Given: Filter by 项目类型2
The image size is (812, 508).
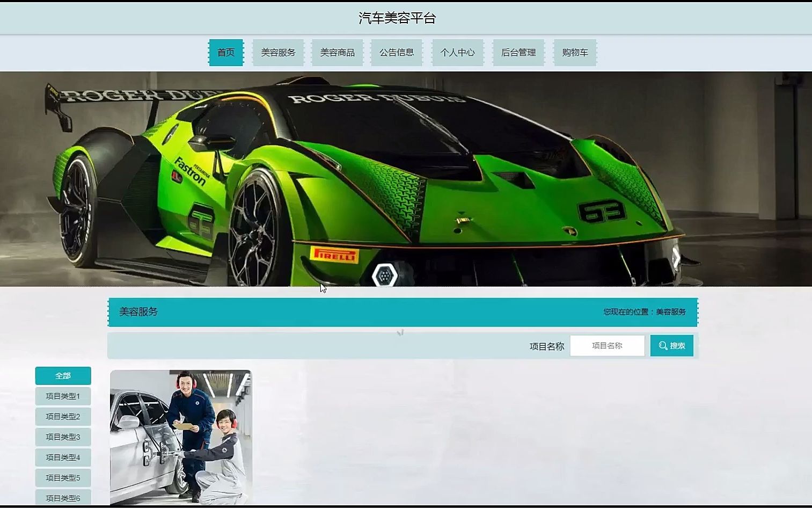Looking at the screenshot, I should [63, 417].
